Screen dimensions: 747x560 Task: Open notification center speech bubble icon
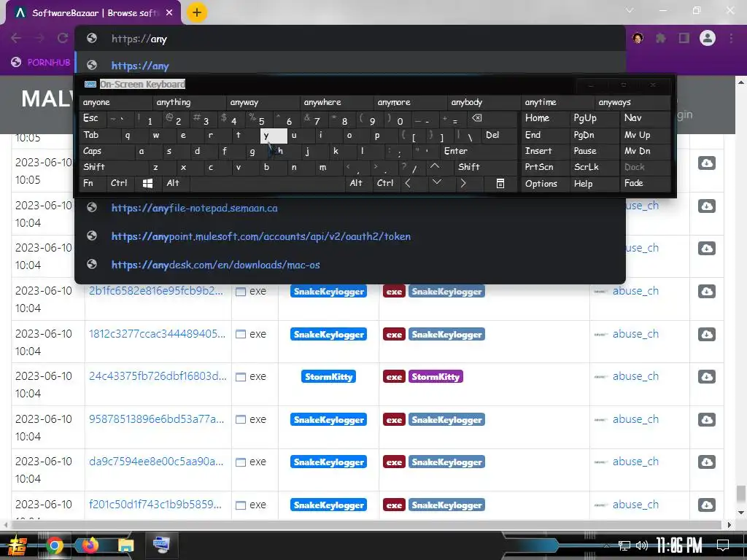click(723, 545)
